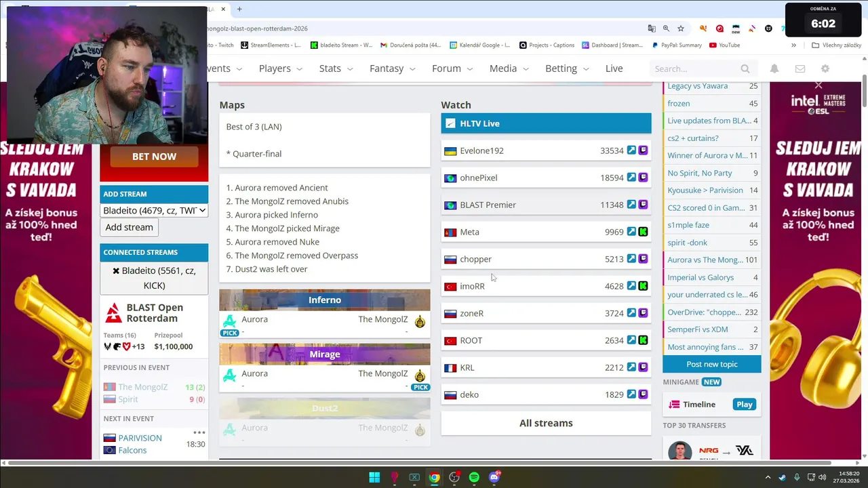Open chopper stream external link icon
Image resolution: width=868 pixels, height=488 pixels.
(x=631, y=259)
